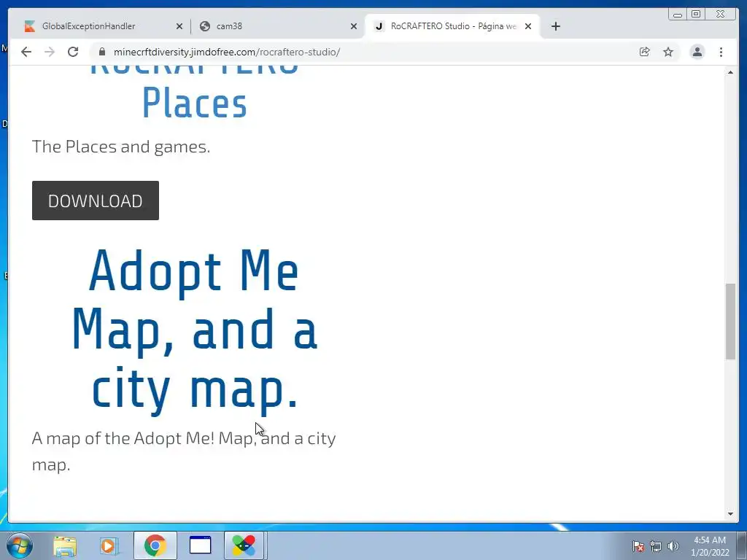The width and height of the screenshot is (747, 560).
Task: Reload the current page
Action: (73, 52)
